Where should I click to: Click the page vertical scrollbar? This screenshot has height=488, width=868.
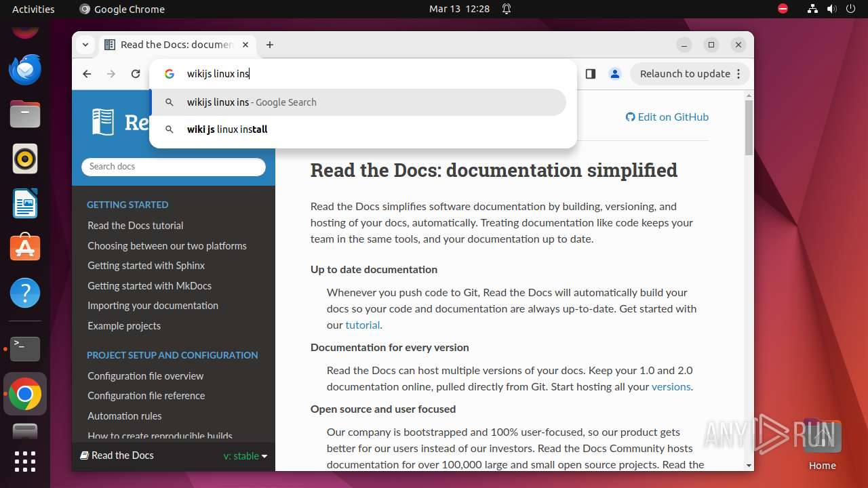tap(749, 127)
